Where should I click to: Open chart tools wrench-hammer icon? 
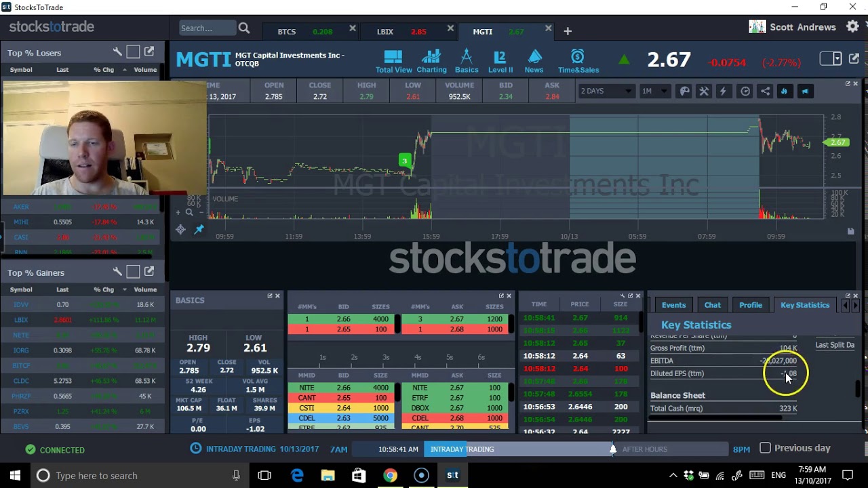[x=704, y=91]
